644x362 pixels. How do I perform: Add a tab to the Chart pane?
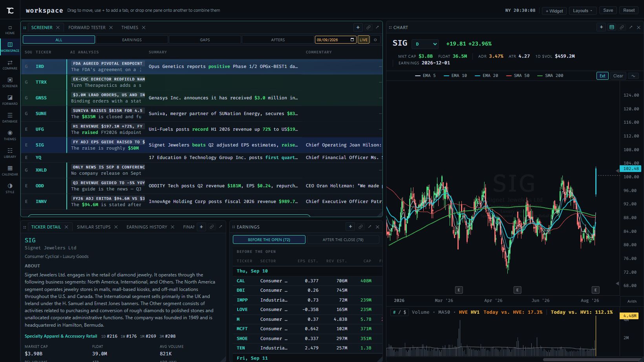pos(601,27)
